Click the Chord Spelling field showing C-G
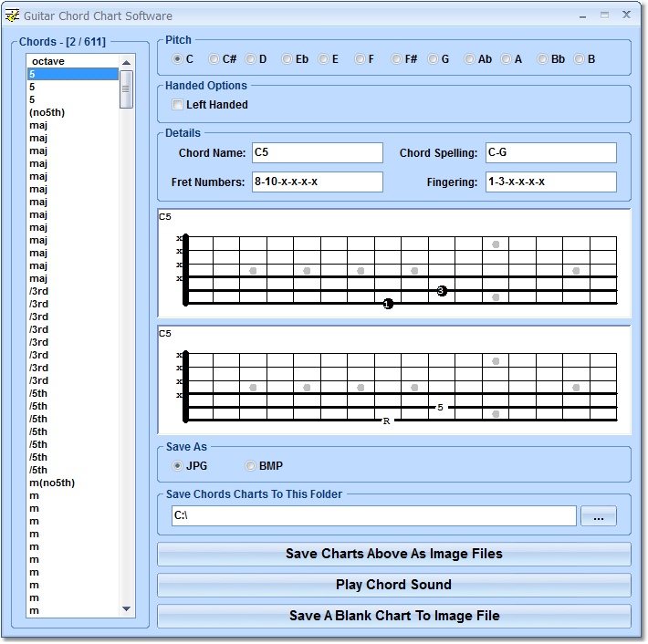648x644 pixels. point(551,153)
